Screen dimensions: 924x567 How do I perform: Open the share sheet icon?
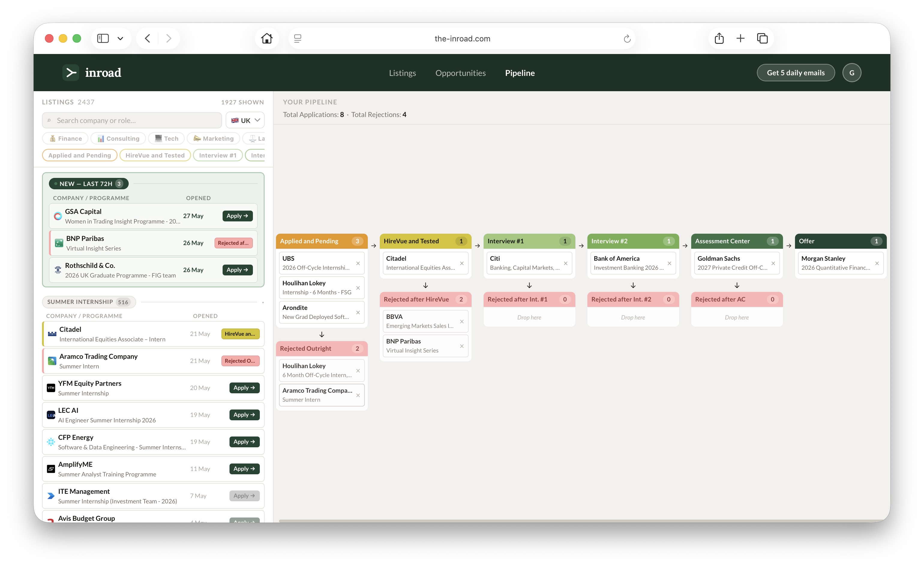[x=719, y=38]
